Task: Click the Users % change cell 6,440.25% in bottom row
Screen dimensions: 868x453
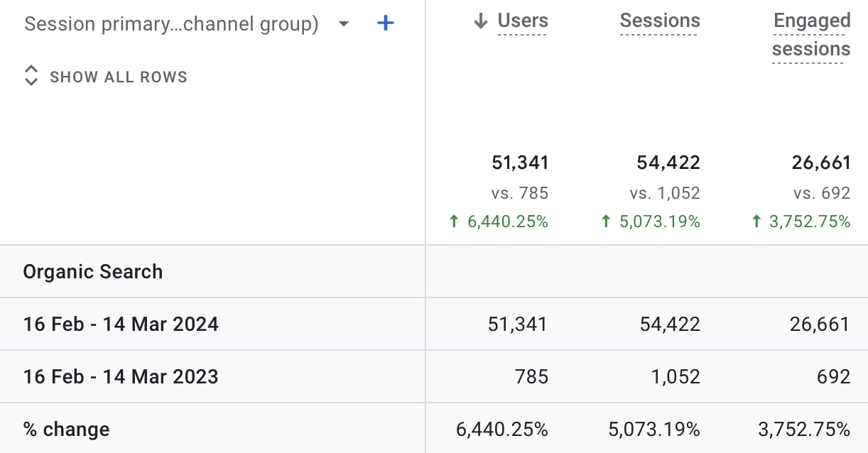Action: click(x=502, y=430)
